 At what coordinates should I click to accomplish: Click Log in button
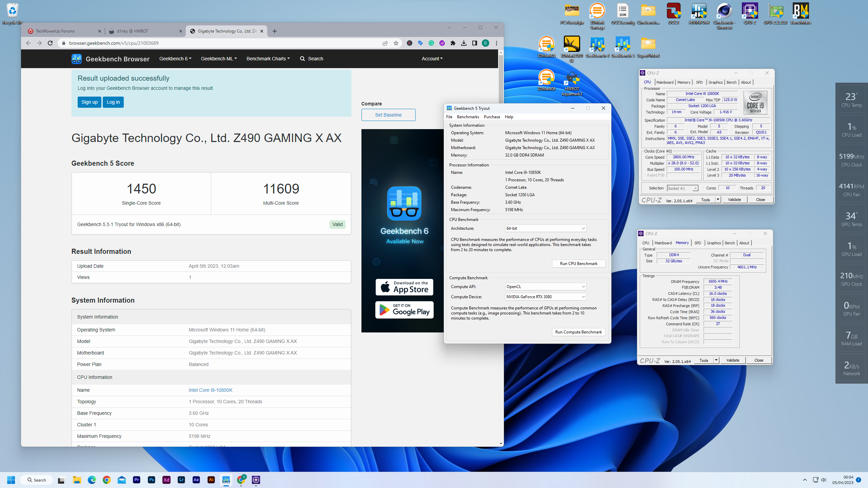113,102
